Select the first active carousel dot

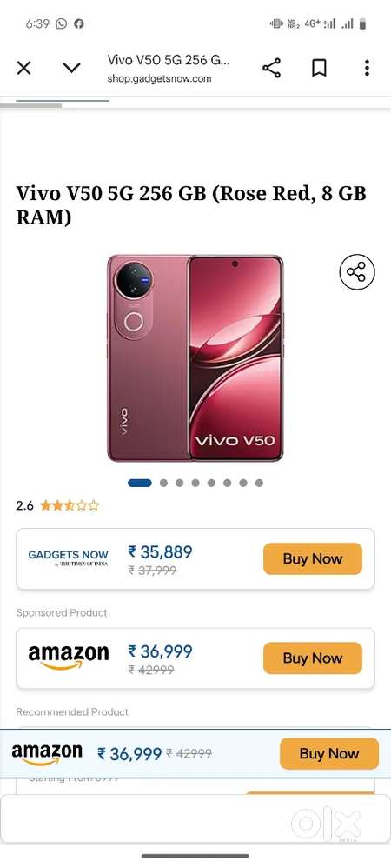click(139, 483)
